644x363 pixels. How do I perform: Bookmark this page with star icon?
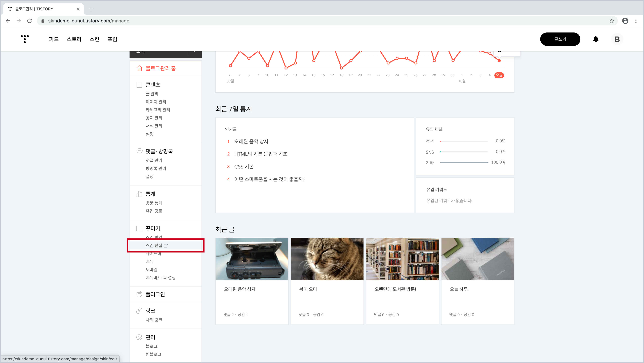[612, 21]
